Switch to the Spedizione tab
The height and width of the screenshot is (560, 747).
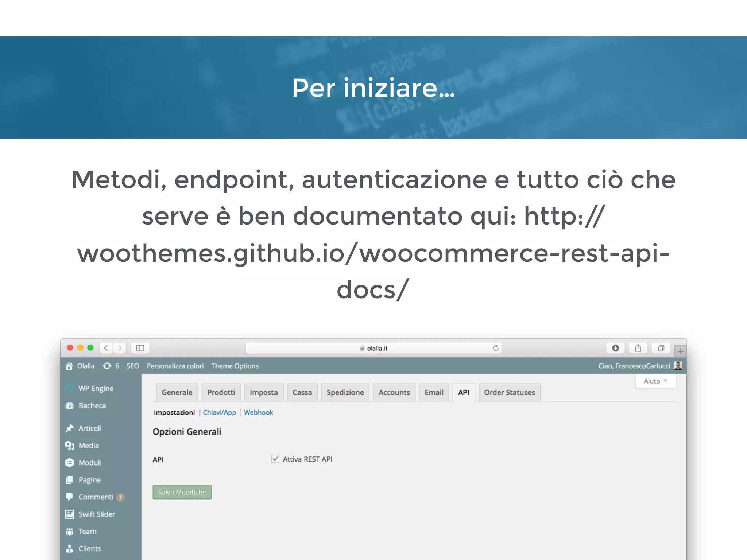coord(345,393)
